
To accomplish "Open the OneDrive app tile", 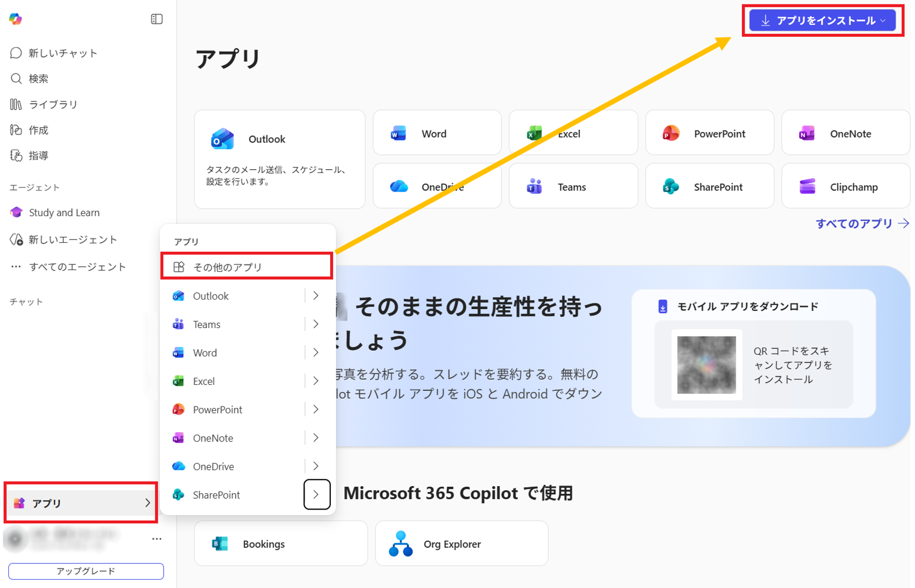I will 437,186.
